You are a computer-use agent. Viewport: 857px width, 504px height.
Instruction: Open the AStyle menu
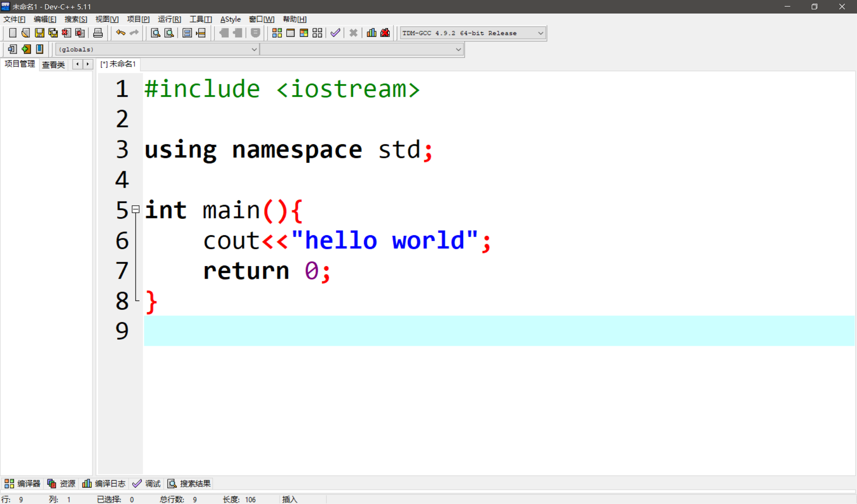tap(231, 19)
